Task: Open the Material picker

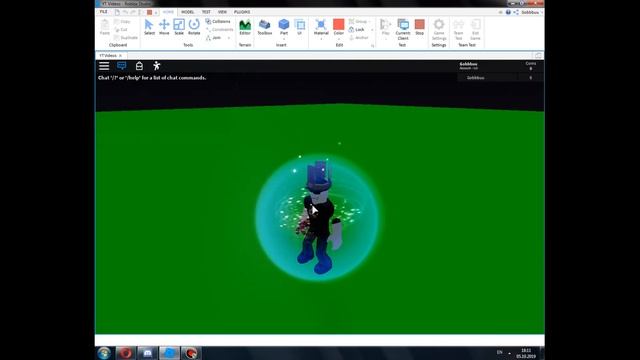Action: click(321, 26)
